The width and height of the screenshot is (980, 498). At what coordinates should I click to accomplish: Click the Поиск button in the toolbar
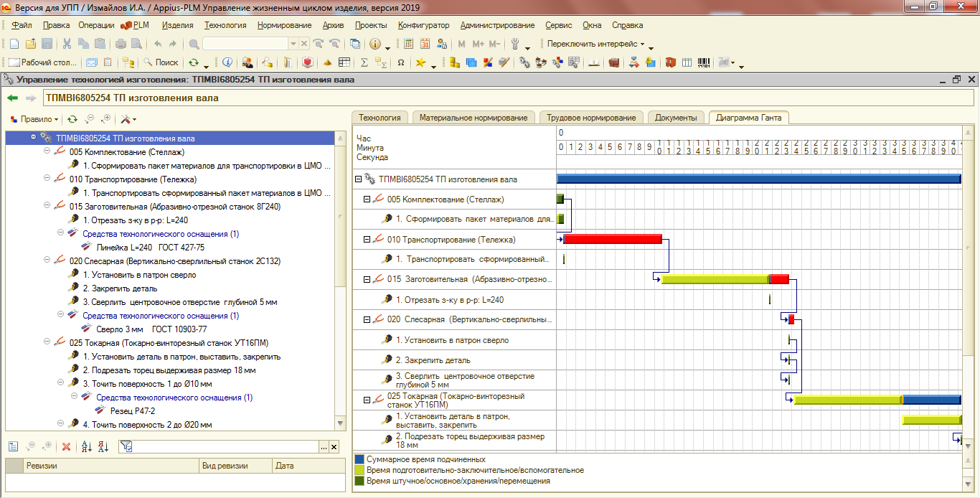click(161, 62)
